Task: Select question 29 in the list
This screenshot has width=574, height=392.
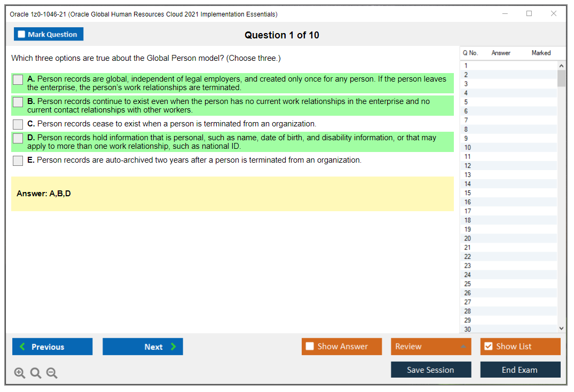Action: click(x=508, y=321)
